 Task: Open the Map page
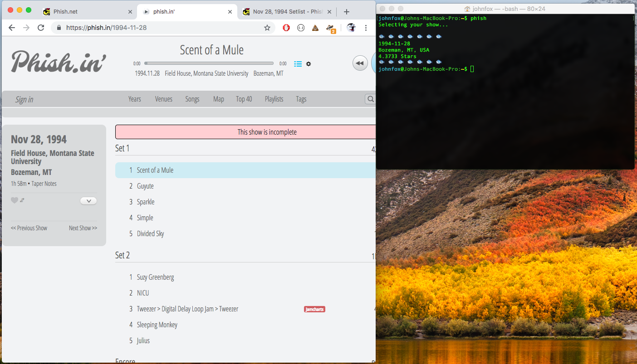(219, 99)
